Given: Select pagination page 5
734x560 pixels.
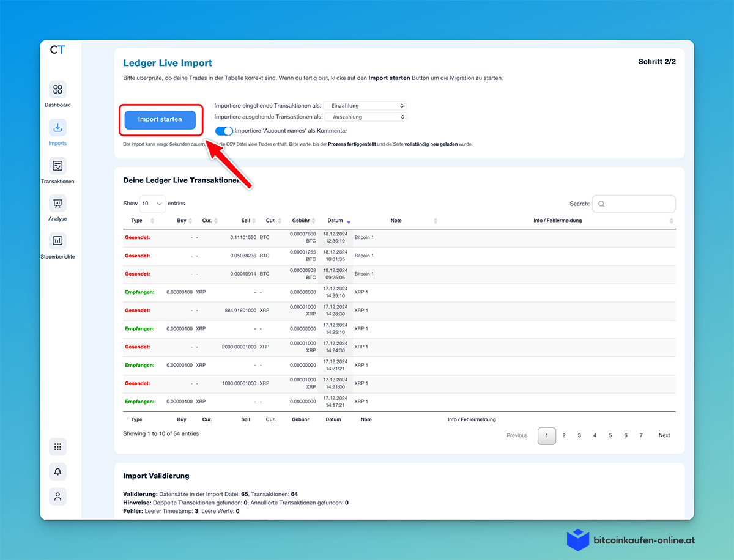Looking at the screenshot, I should point(610,435).
